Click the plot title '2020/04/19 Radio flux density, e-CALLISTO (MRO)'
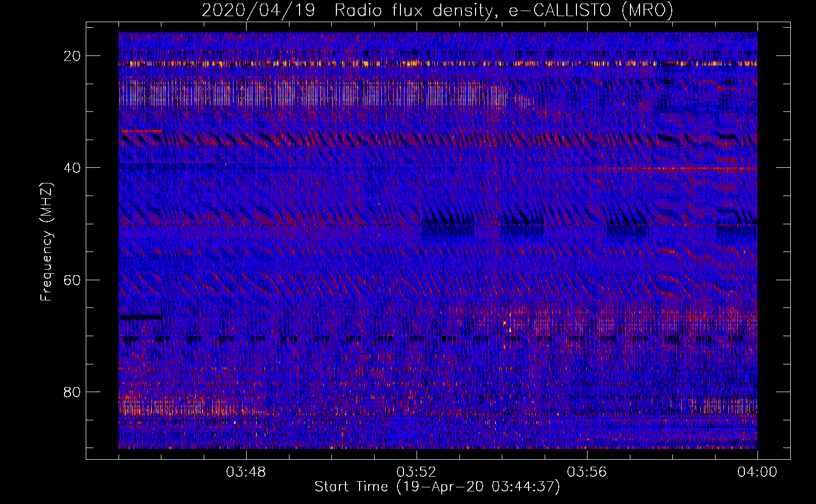Image resolution: width=816 pixels, height=504 pixels. coord(437,10)
